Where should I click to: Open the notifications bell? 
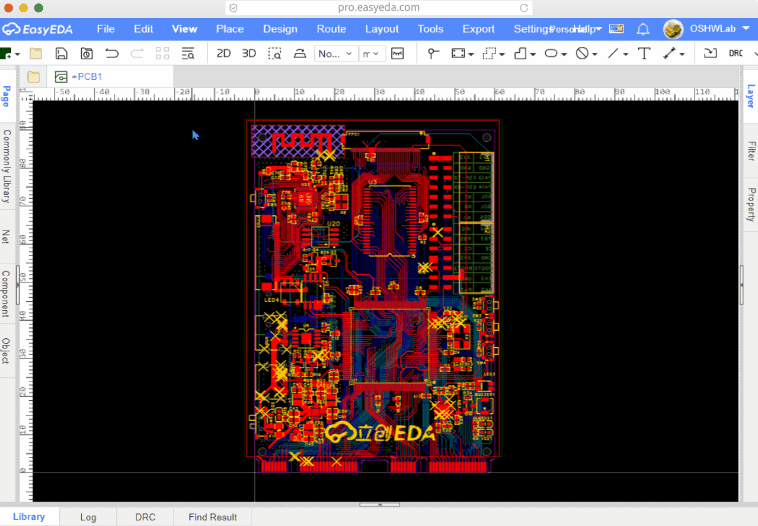(x=642, y=29)
